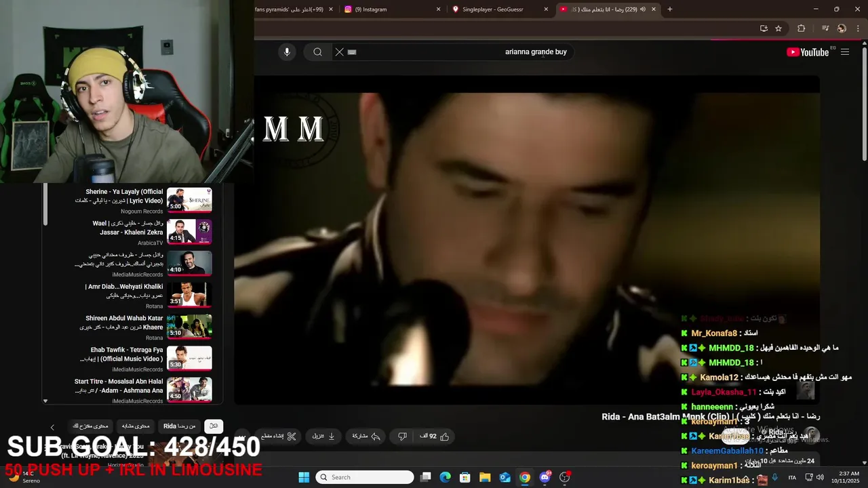Open Discord from taskbar
This screenshot has width=868, height=488.
click(x=545, y=477)
